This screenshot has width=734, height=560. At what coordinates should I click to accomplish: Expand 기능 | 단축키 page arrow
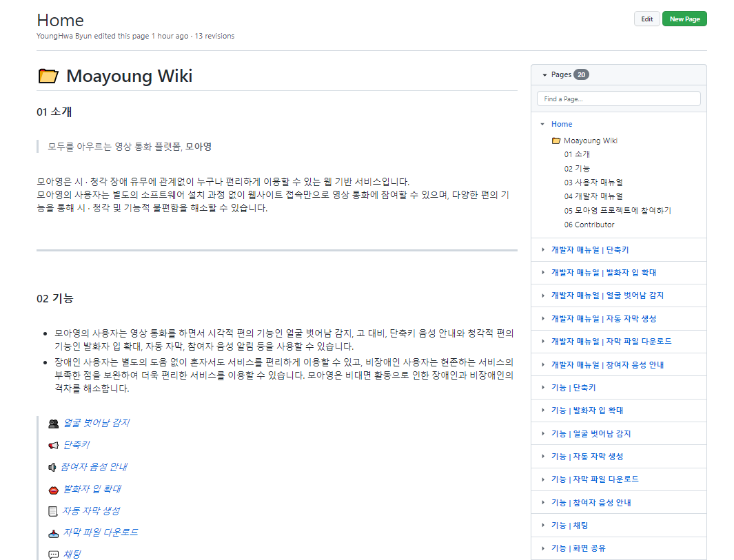(543, 387)
